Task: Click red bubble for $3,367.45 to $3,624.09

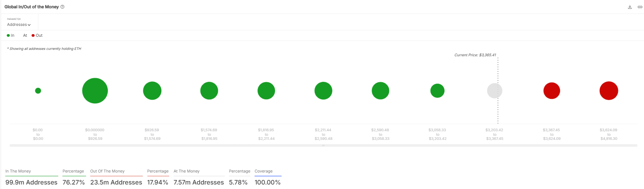Action: coord(552,91)
